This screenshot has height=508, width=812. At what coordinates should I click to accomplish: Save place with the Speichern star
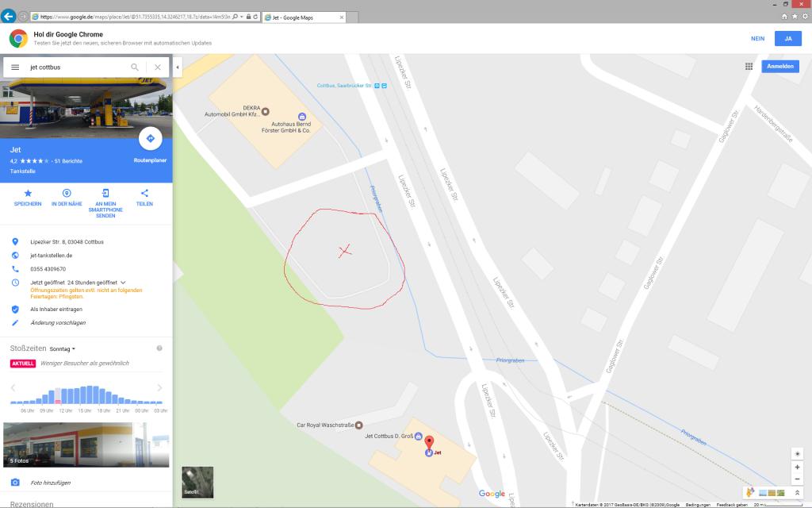[28, 193]
